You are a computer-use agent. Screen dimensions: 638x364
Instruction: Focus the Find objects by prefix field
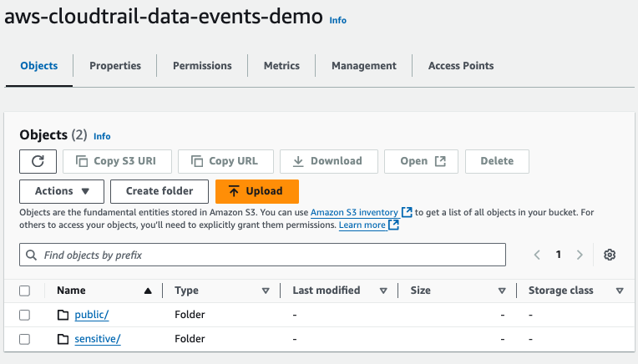point(262,255)
